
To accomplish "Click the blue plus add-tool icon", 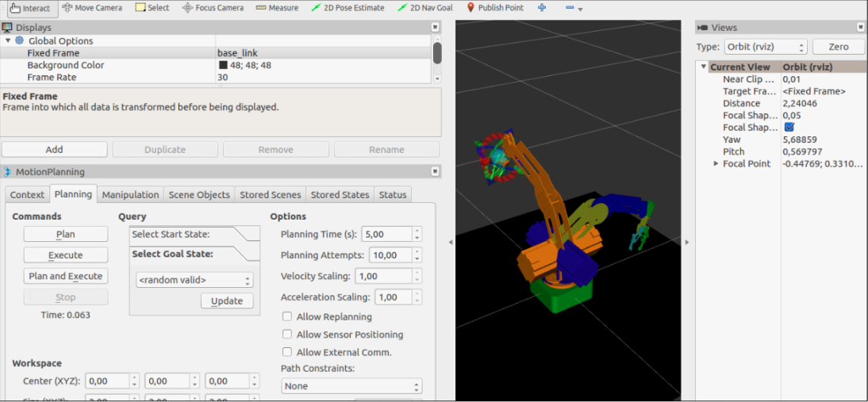I will click(542, 8).
